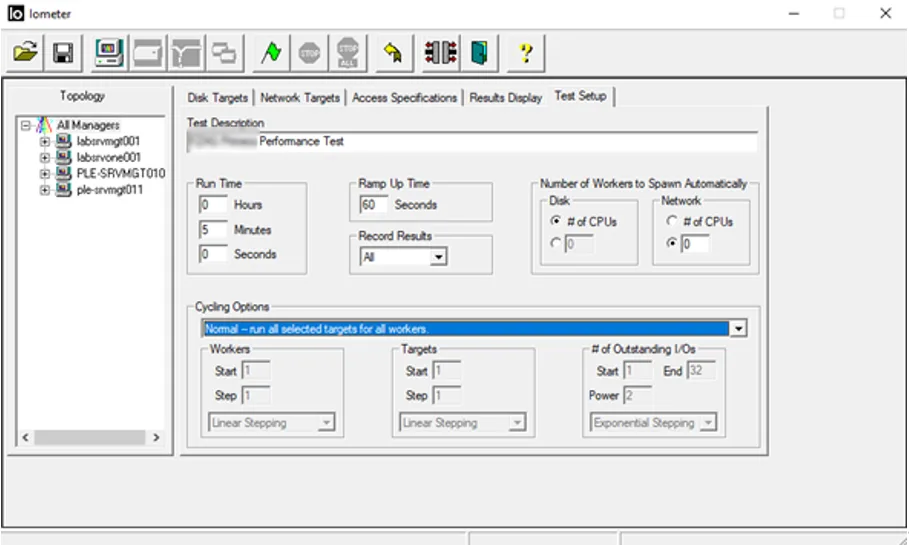Click the Stop current test icon

click(x=309, y=53)
